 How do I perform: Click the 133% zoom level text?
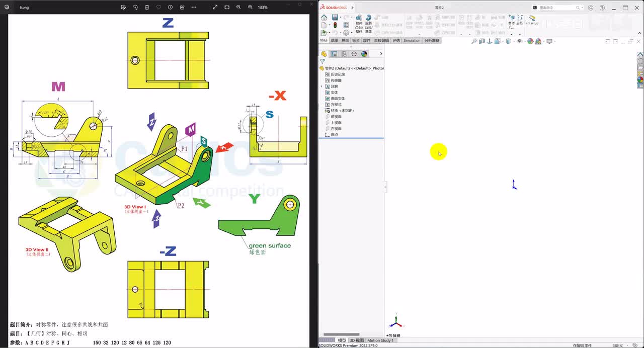tap(263, 8)
